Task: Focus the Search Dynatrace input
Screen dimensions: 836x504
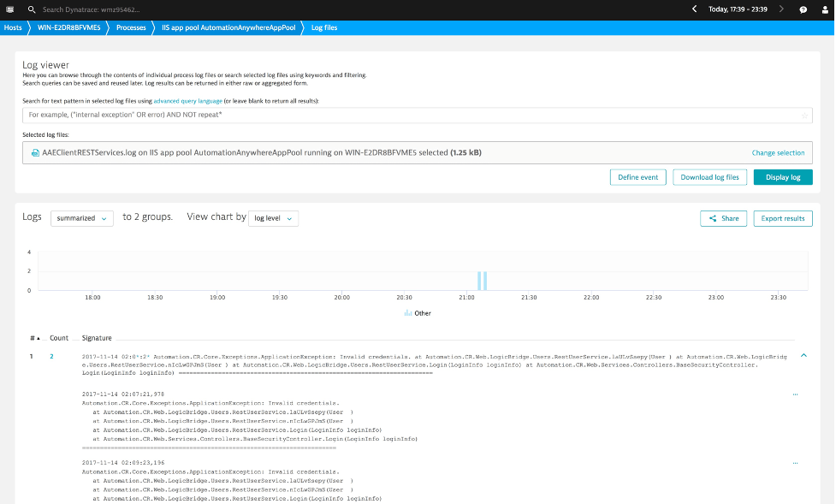Action: coord(92,9)
